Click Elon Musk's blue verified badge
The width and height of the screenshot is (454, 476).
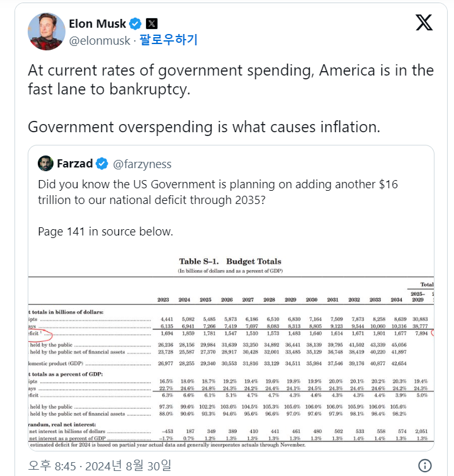click(x=135, y=25)
